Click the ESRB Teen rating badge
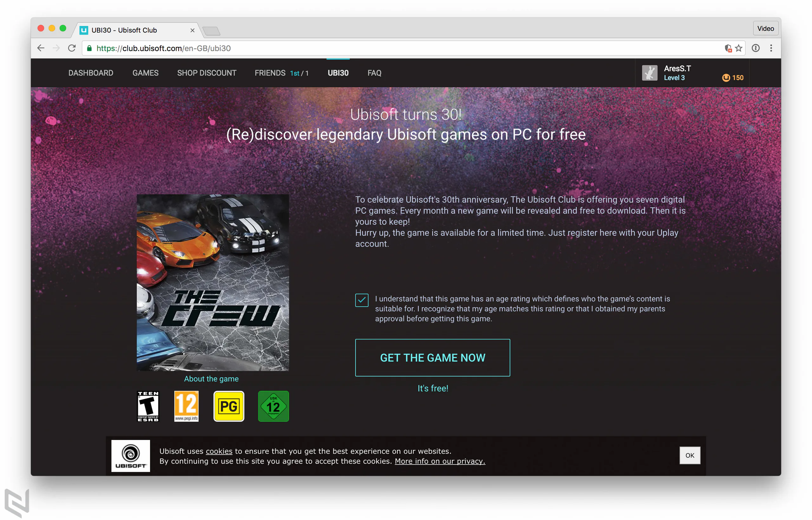The image size is (812, 520). tap(148, 406)
